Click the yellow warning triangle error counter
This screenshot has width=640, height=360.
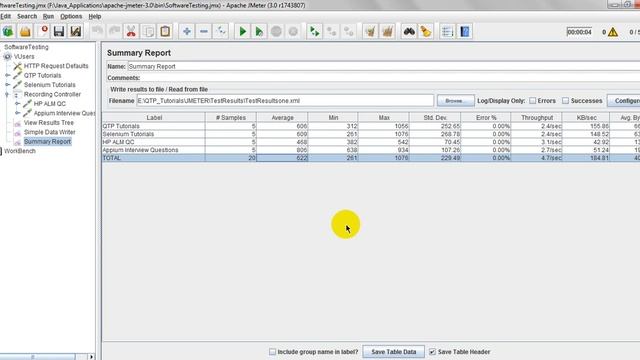point(613,32)
